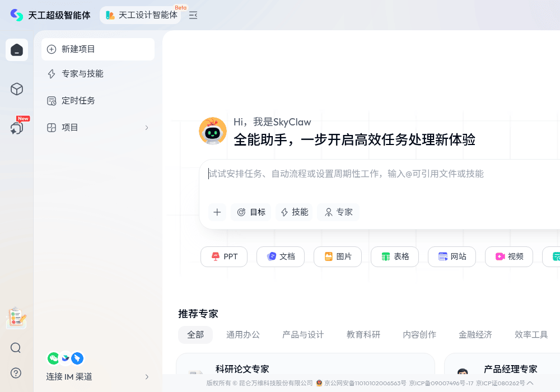Choose the 视频 quick action

pyautogui.click(x=509, y=256)
